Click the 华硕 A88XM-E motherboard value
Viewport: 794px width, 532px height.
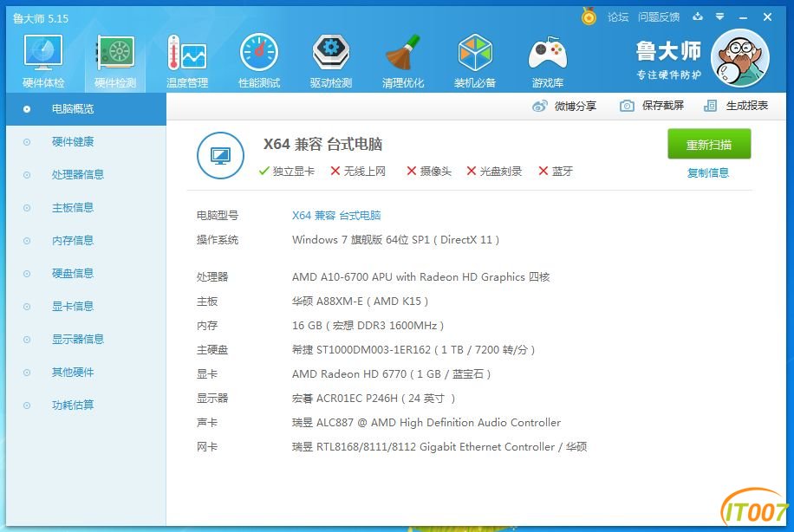[x=360, y=302]
